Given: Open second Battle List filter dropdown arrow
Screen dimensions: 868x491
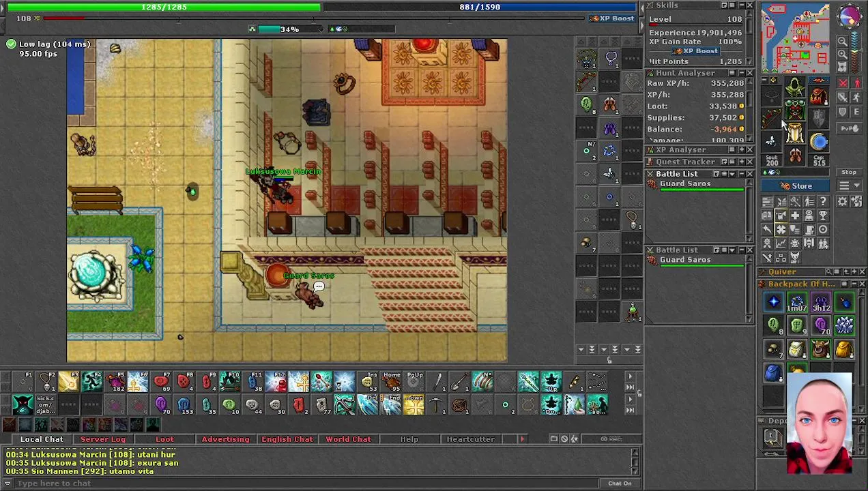Looking at the screenshot, I should point(732,250).
